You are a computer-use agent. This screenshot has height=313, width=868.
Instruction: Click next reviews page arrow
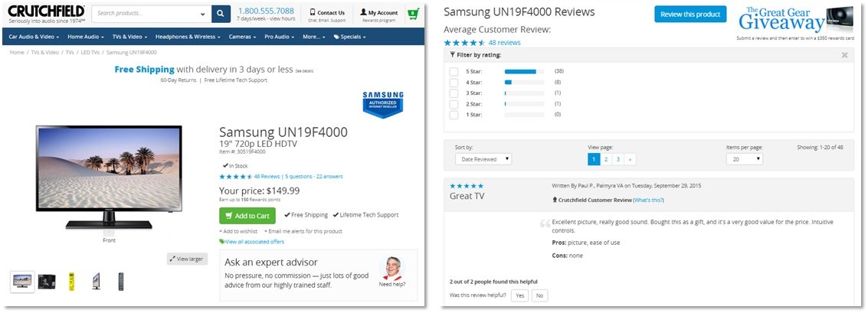point(630,159)
